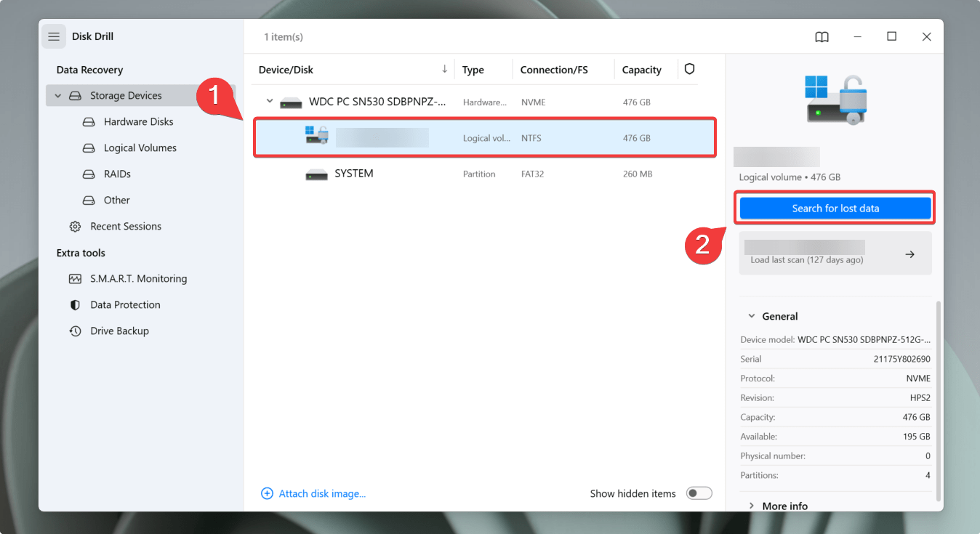This screenshot has width=980, height=534.
Task: Collapse the General section
Action: pyautogui.click(x=751, y=316)
